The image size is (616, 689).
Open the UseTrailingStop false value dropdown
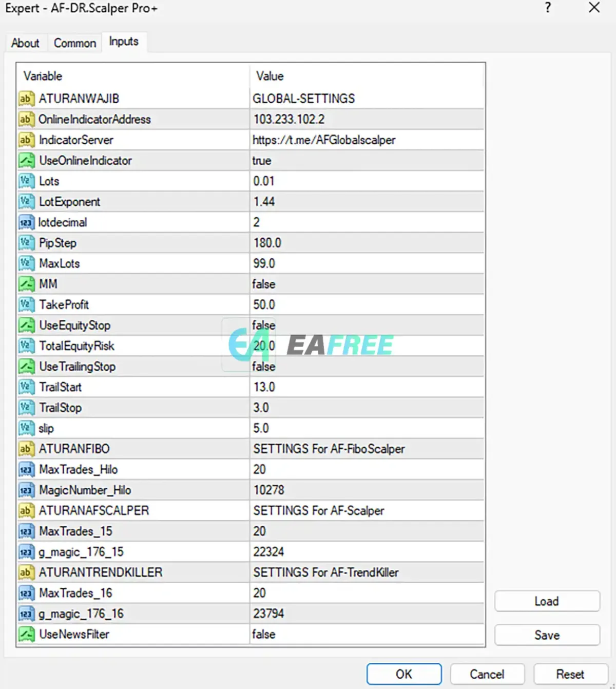tap(367, 366)
